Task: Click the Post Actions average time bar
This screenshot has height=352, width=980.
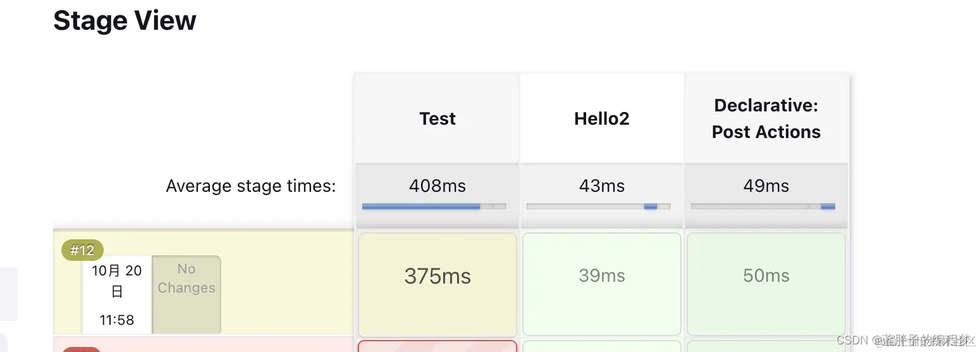Action: 763,206
